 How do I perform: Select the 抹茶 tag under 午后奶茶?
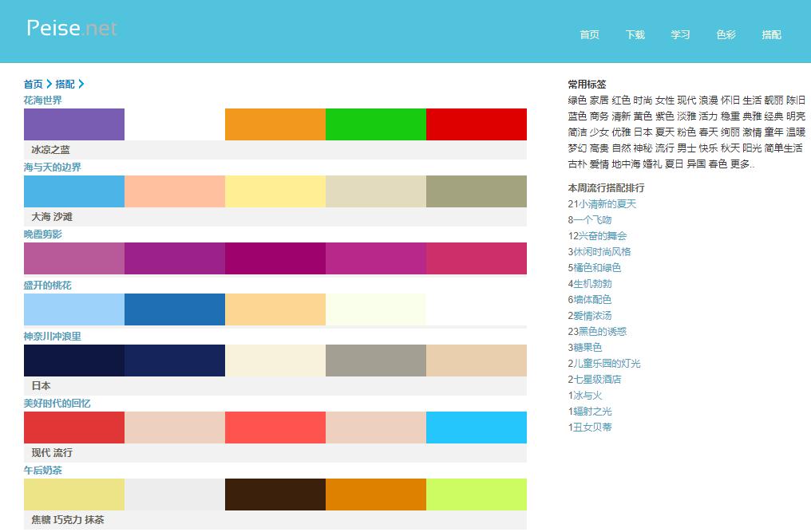pos(95,520)
